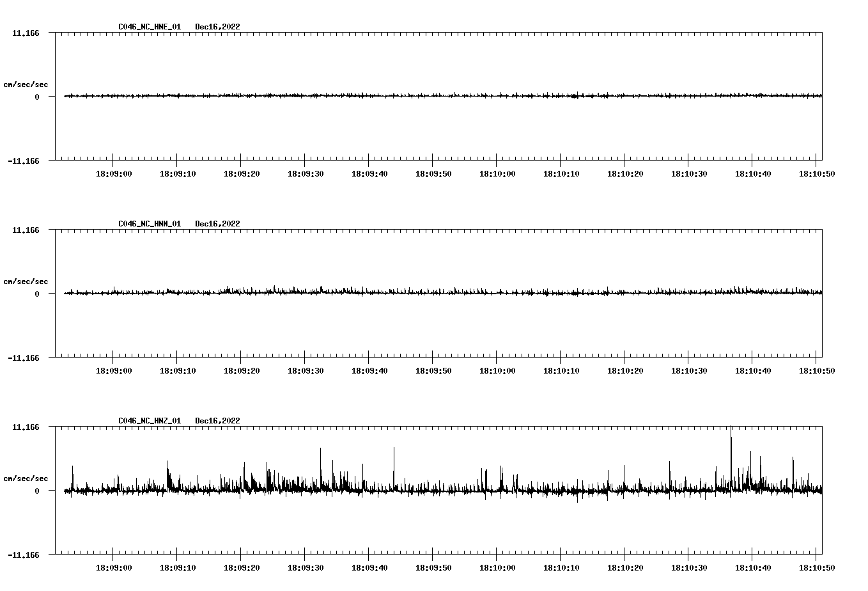Click 18:09:20 time label under HNN plot
Image resolution: width=868 pixels, height=591 pixels.
pos(242,370)
